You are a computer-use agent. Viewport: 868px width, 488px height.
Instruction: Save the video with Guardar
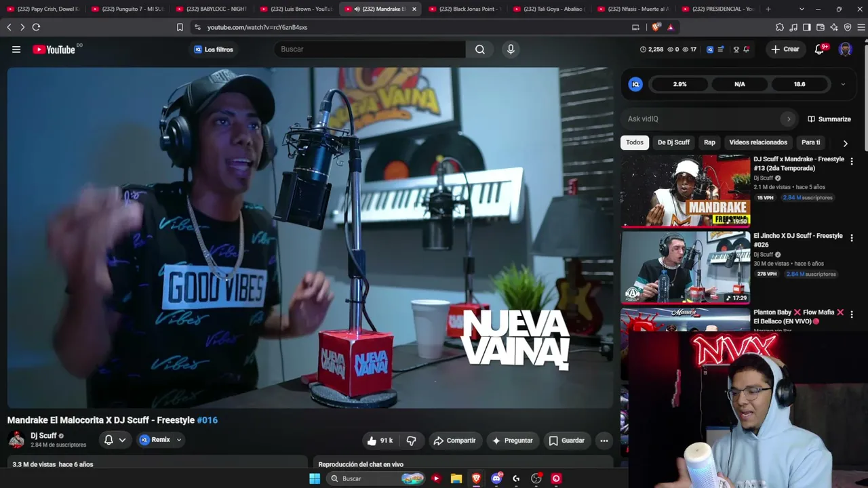pos(566,441)
